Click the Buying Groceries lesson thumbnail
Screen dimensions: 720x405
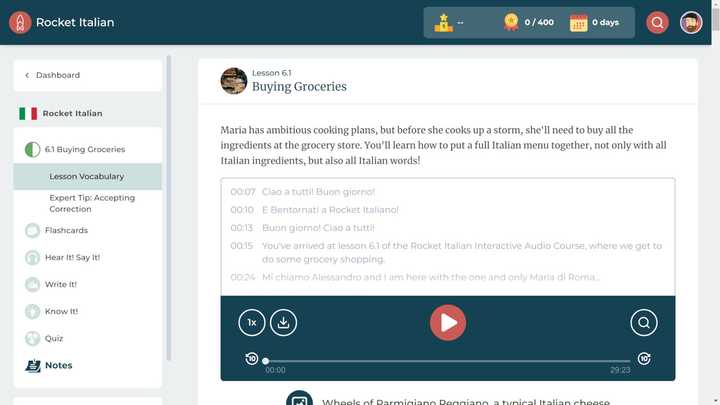click(234, 81)
